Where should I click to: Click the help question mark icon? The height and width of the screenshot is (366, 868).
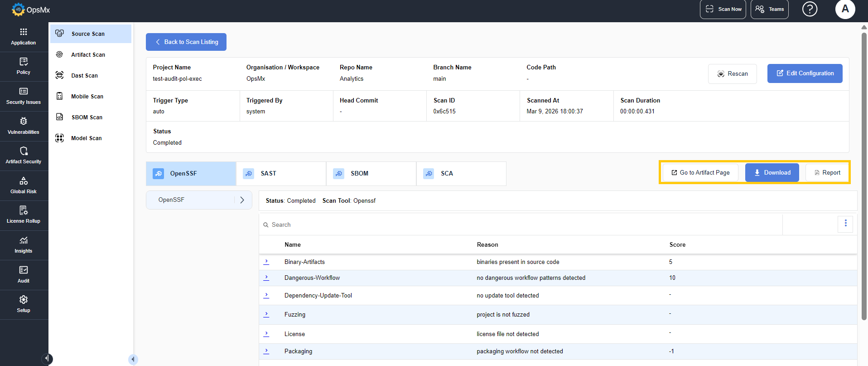[810, 9]
